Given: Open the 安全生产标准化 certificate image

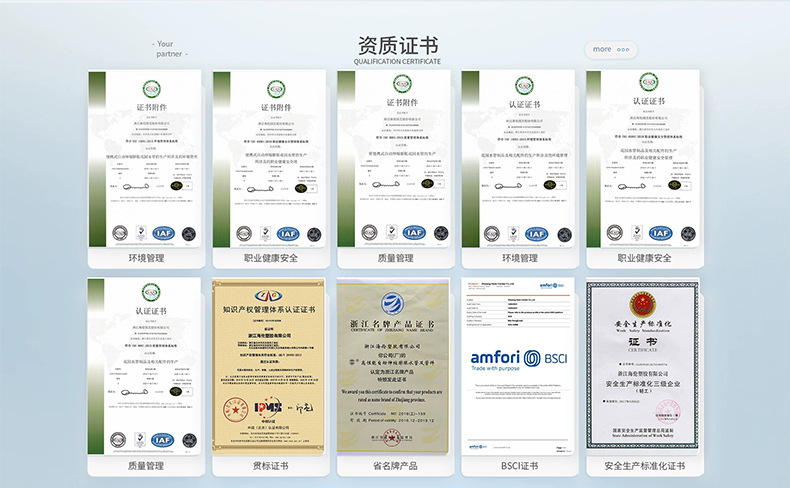Looking at the screenshot, I should tap(643, 367).
